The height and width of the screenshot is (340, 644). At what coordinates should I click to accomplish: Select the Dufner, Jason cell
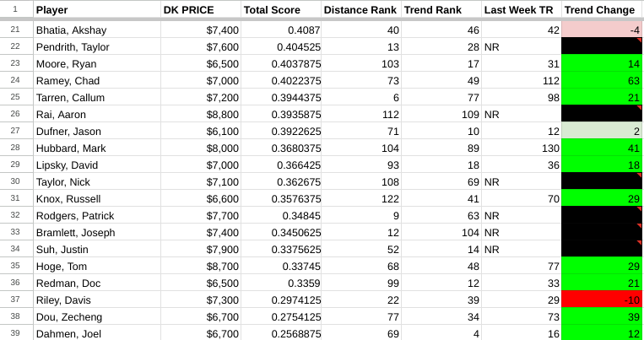[x=97, y=131]
